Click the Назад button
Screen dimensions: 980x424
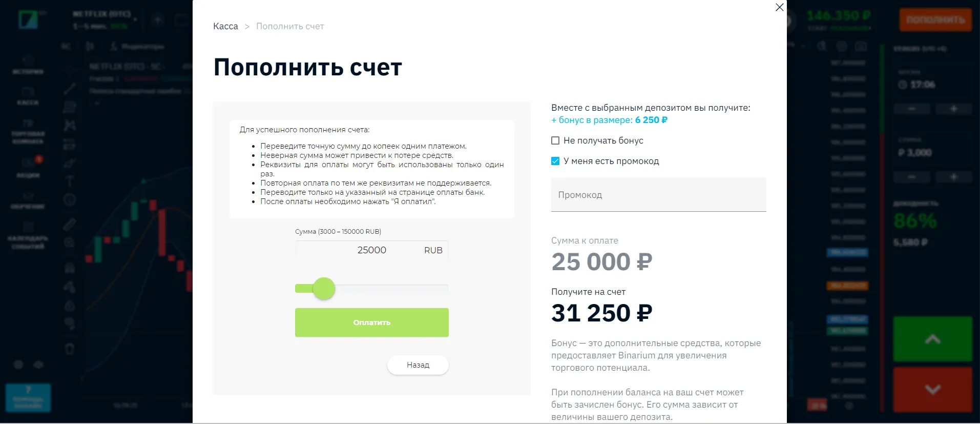click(x=418, y=365)
